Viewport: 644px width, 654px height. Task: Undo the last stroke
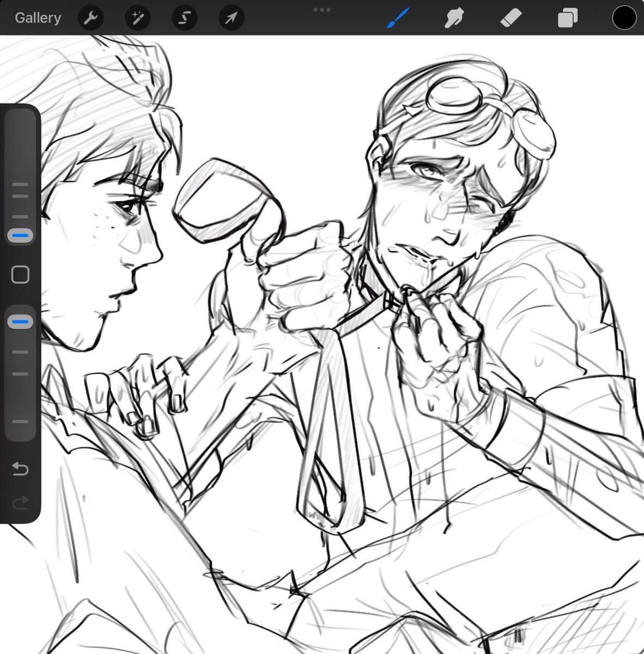pos(20,469)
